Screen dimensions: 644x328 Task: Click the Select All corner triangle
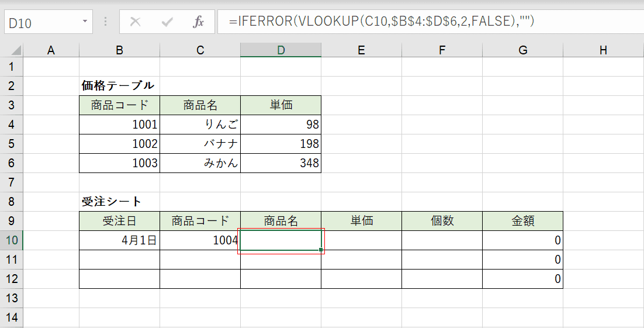pos(16,50)
